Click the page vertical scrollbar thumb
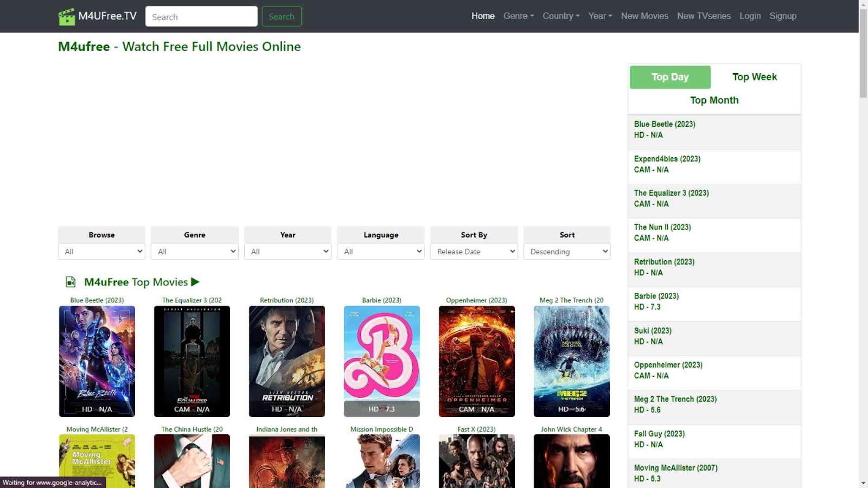The image size is (868, 488). point(863,53)
